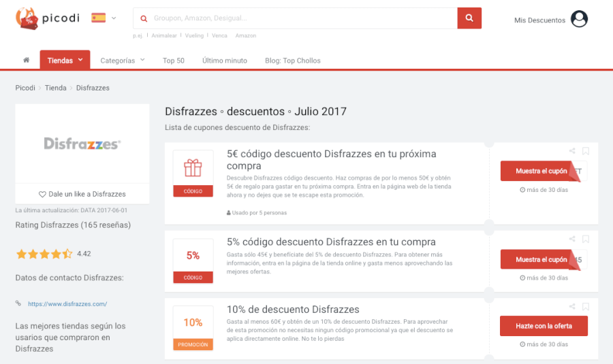
Task: Select the Amazon search suggestion
Action: [245, 35]
